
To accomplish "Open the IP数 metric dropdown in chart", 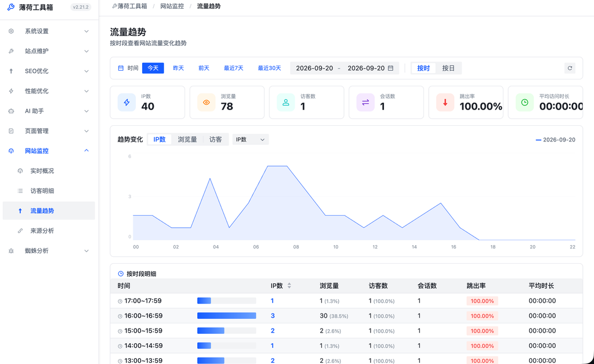I will click(251, 140).
